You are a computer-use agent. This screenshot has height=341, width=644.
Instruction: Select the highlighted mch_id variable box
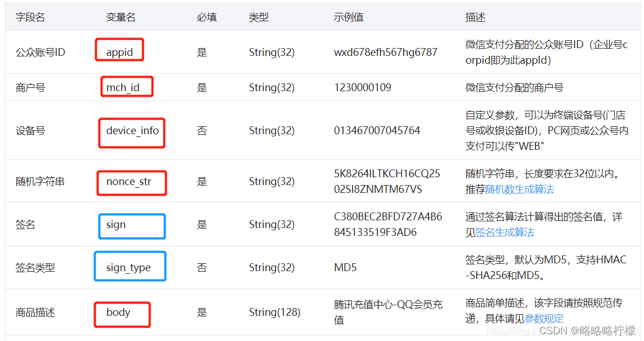tap(126, 85)
